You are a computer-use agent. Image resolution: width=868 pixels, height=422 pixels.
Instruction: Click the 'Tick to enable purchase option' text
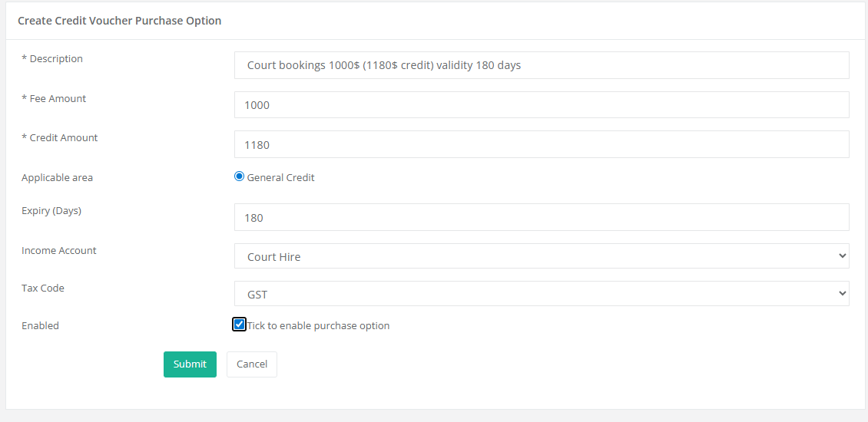pyautogui.click(x=318, y=326)
